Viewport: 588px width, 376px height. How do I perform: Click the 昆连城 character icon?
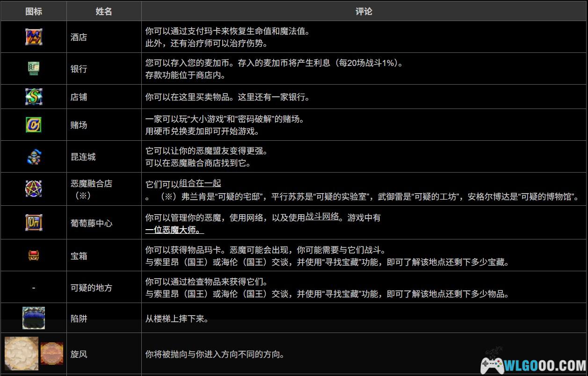tap(34, 157)
